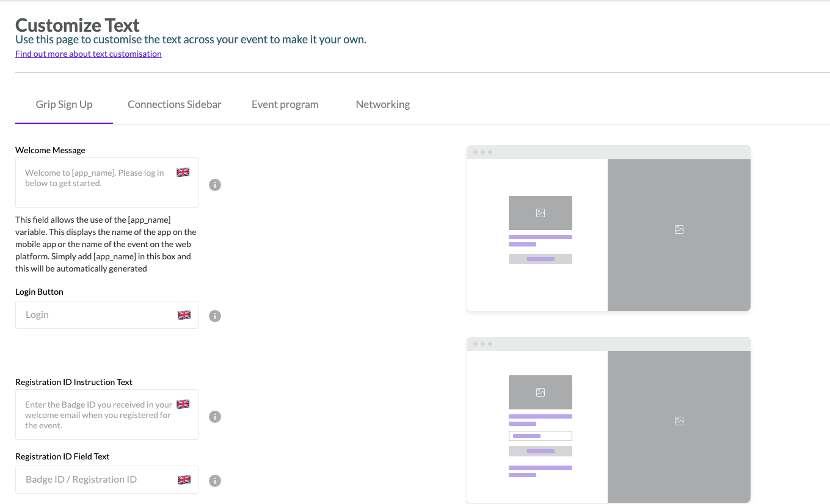830x504 pixels.
Task: Click info icon beside Registration ID Field Text
Action: [x=215, y=481]
